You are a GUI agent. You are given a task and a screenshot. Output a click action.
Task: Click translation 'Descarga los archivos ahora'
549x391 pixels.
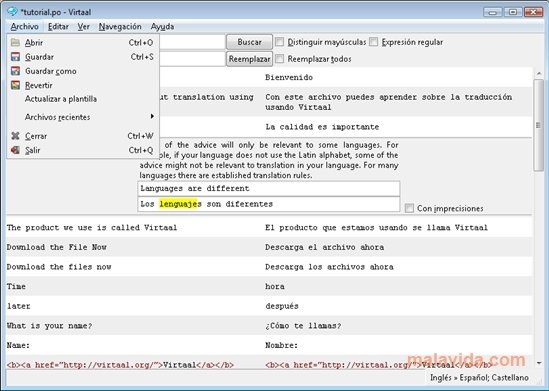click(329, 267)
